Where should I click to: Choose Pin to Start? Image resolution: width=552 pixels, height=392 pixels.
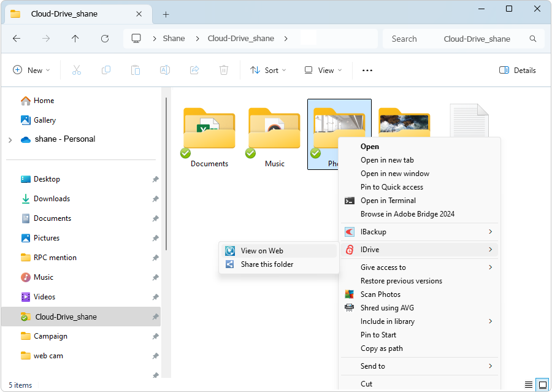378,334
